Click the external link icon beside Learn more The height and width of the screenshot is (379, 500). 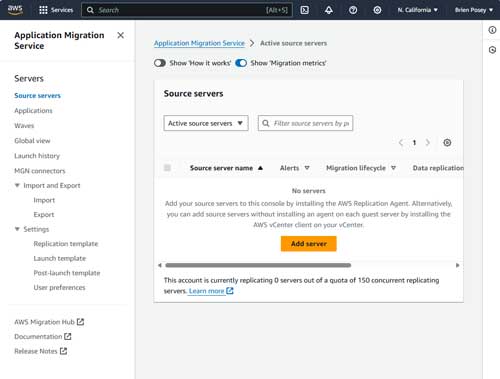pos(230,291)
